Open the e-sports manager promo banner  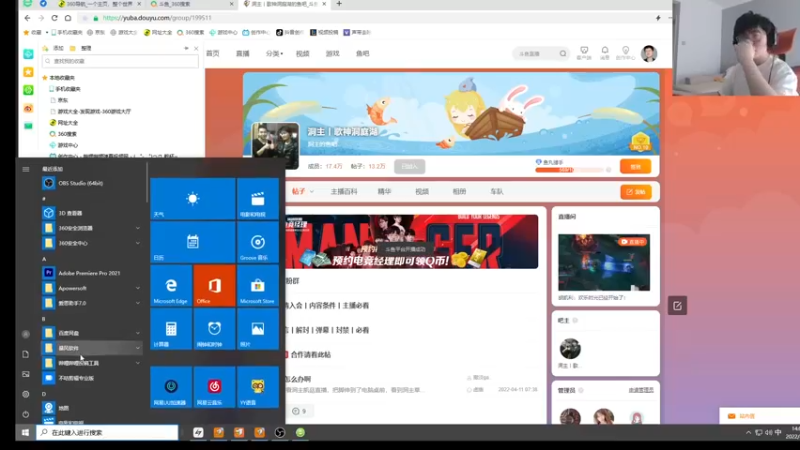(x=412, y=241)
